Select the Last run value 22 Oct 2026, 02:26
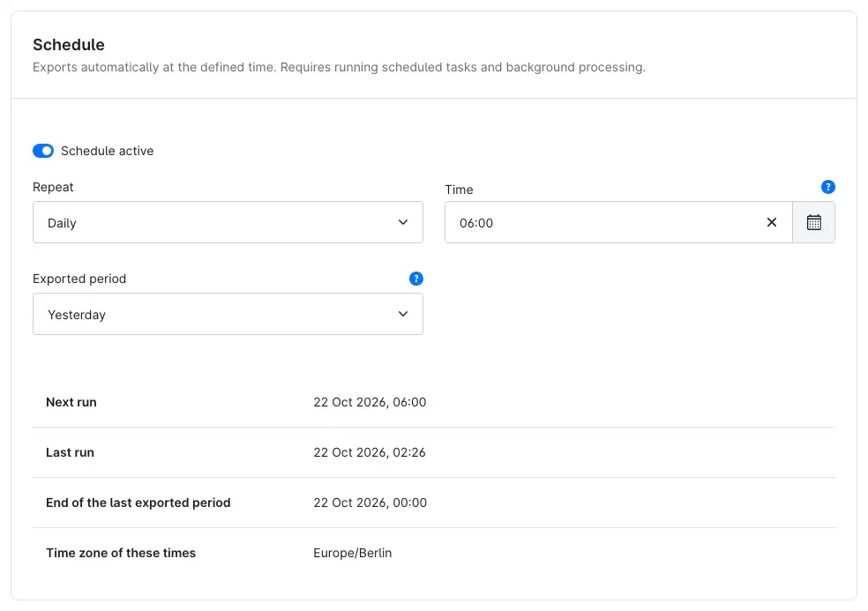This screenshot has width=868, height=611. point(370,452)
